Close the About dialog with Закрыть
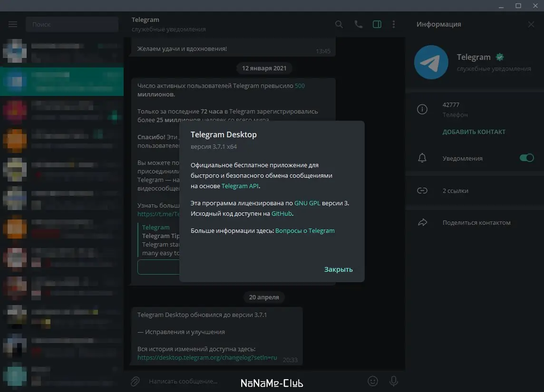Viewport: 544px width, 392px height. point(338,269)
